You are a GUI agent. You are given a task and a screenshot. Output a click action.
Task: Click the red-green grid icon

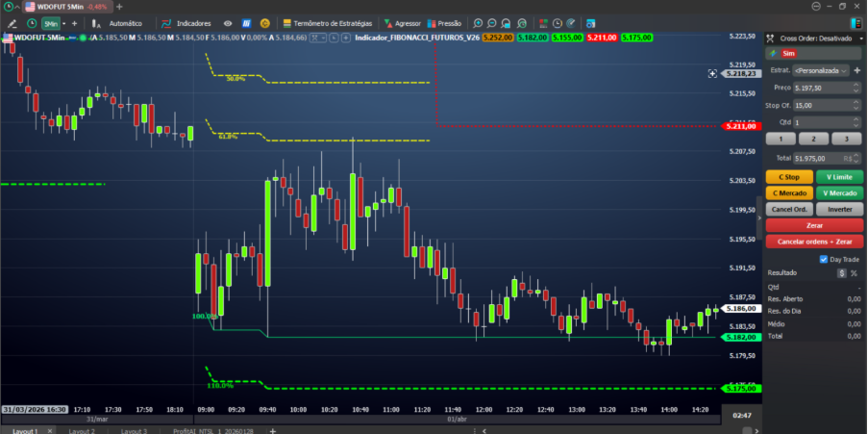[x=543, y=24]
